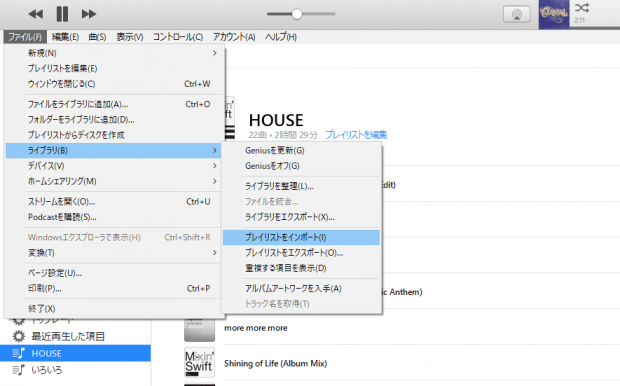The height and width of the screenshot is (386, 620).
Task: Select the HOUSE playlist in sidebar
Action: pyautogui.click(x=75, y=353)
